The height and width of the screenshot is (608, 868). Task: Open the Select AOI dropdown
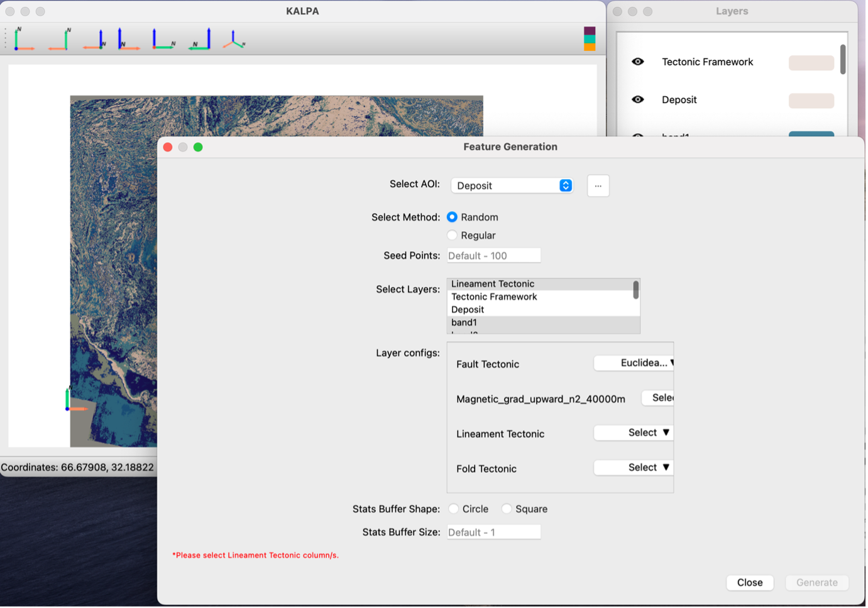[512, 185]
